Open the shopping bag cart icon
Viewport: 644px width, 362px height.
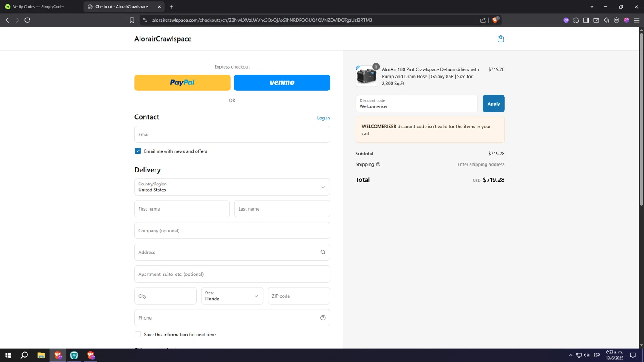pos(501,39)
